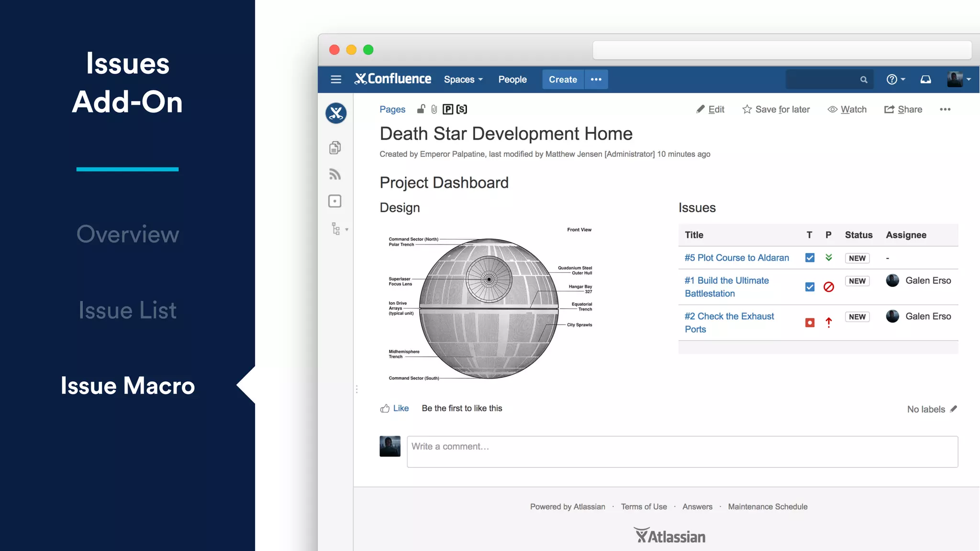Sort issues by Status column
Screen dimensions: 980x551
tap(858, 235)
